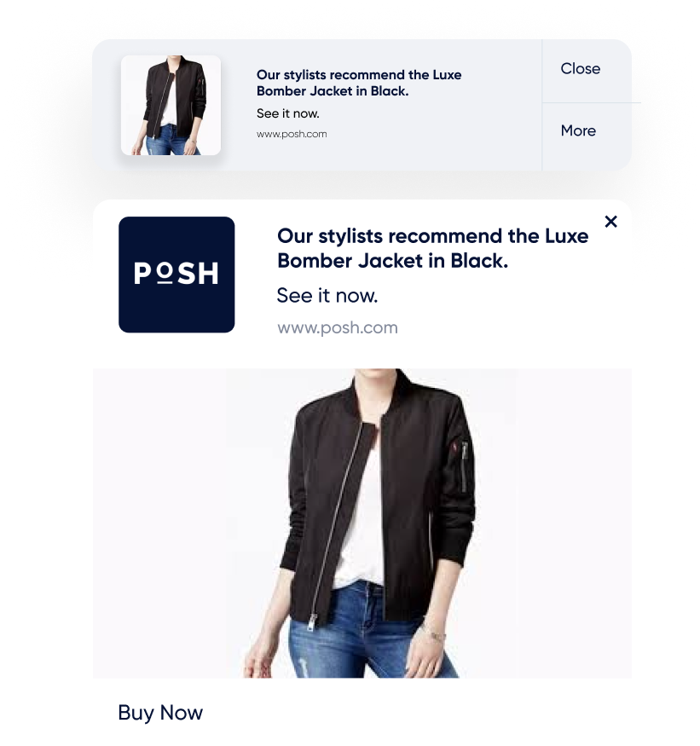Open the www.posh.com link in the compact notification
The image size is (700, 746).
[x=292, y=134]
